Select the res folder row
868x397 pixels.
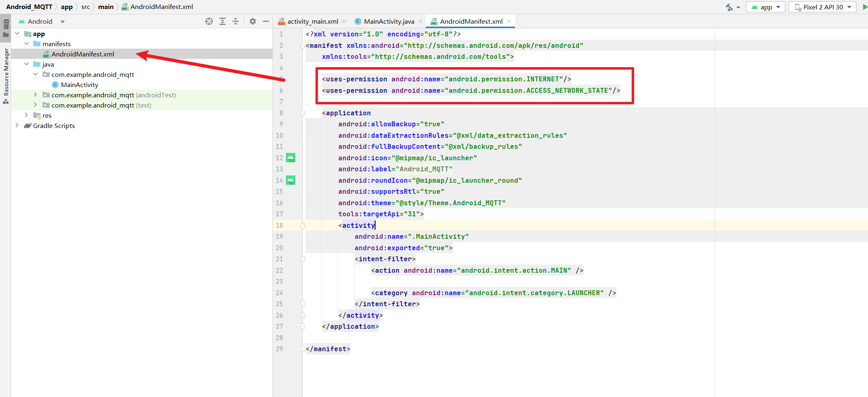[x=142, y=115]
